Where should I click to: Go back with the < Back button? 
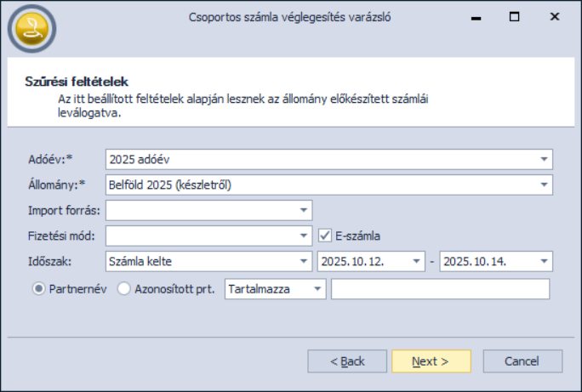pyautogui.click(x=347, y=361)
